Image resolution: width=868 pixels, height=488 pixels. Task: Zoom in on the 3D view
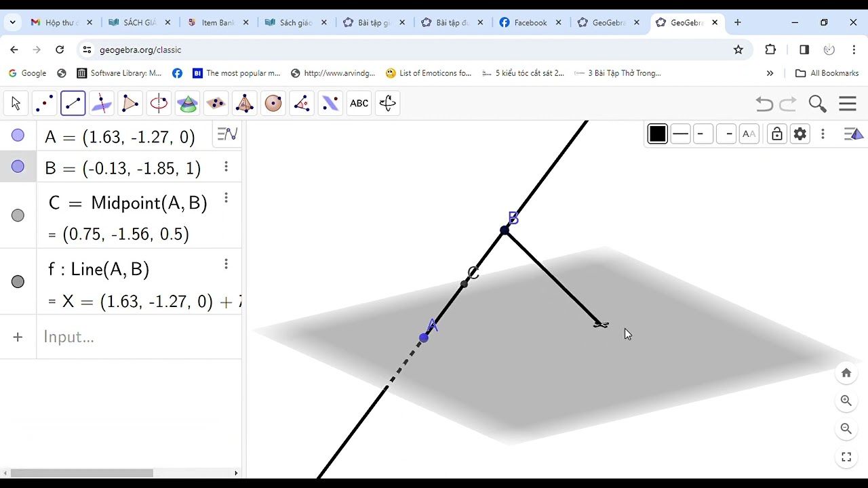pyautogui.click(x=846, y=401)
